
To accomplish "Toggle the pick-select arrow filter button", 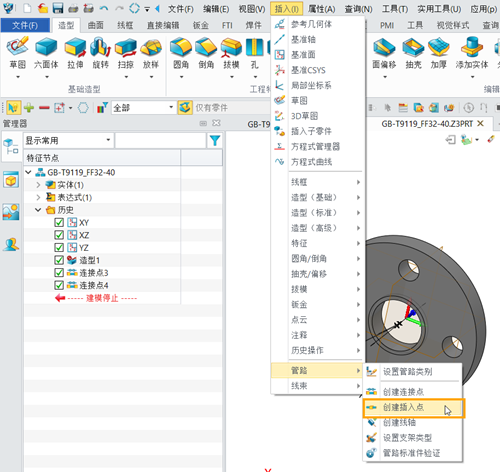I will click(13, 108).
